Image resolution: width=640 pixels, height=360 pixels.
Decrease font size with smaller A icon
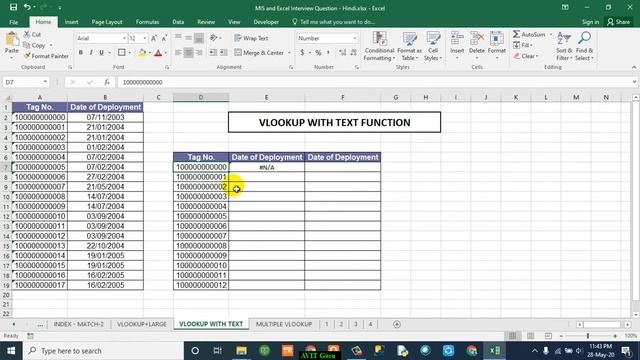[x=164, y=38]
